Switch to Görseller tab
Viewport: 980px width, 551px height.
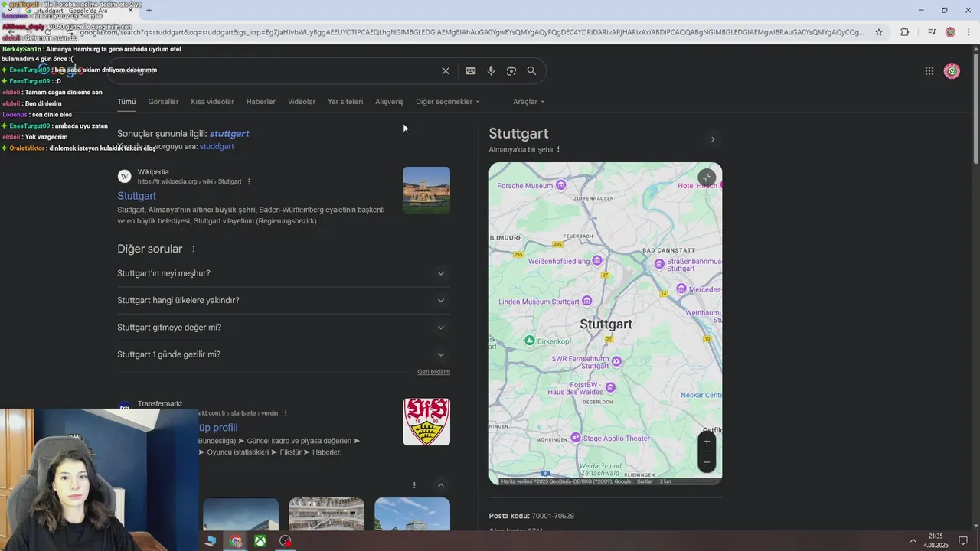[163, 102]
